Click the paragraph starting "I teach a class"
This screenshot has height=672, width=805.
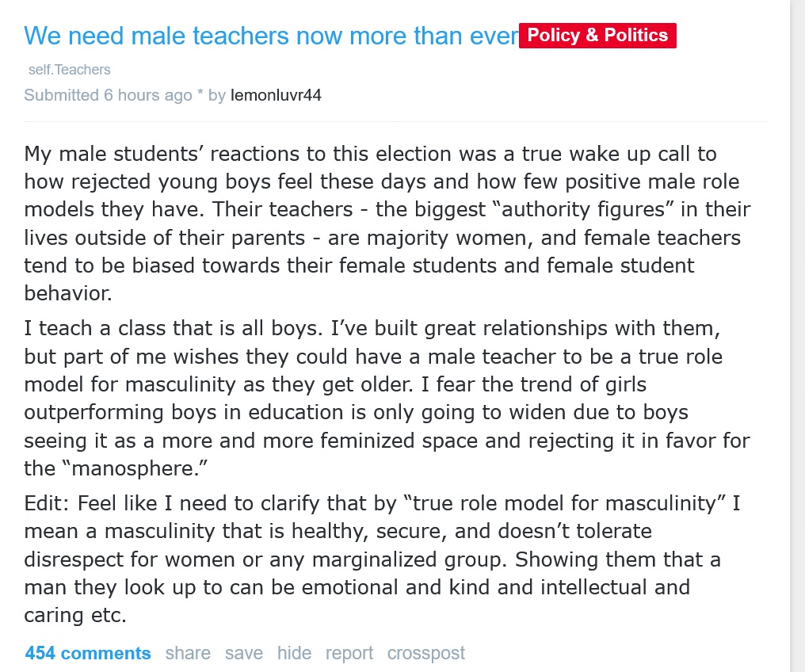click(380, 396)
